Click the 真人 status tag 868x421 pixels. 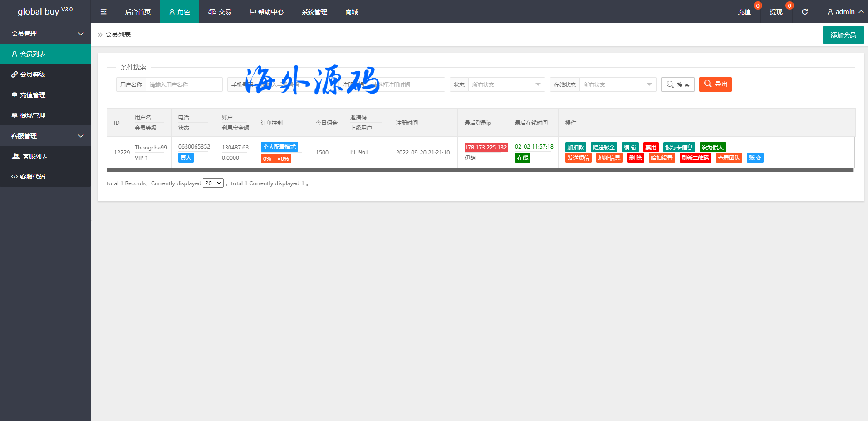[x=186, y=158]
